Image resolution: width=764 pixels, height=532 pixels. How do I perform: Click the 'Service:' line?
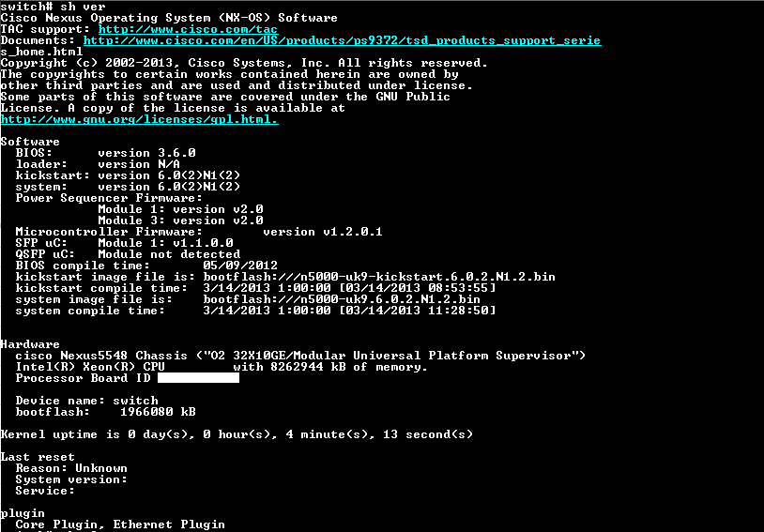click(45, 491)
